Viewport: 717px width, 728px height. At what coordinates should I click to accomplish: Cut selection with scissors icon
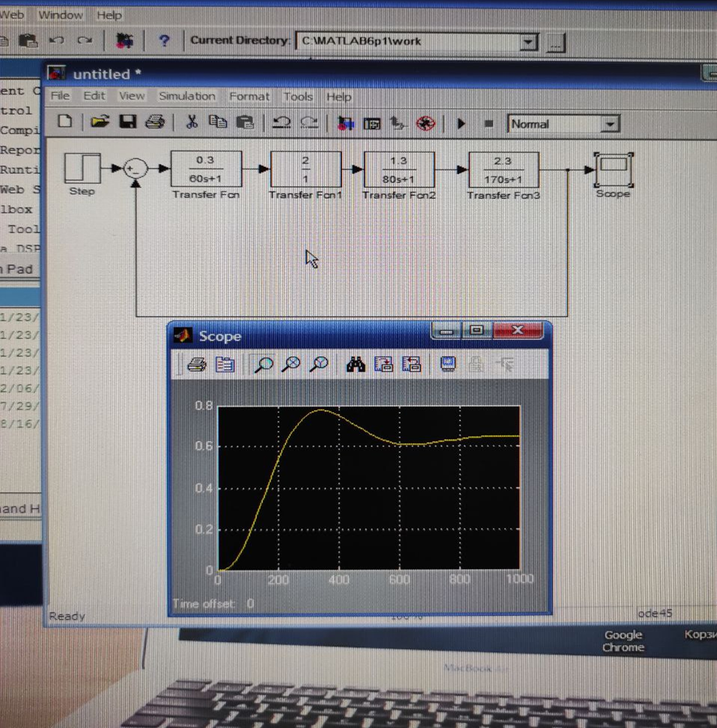click(x=191, y=122)
